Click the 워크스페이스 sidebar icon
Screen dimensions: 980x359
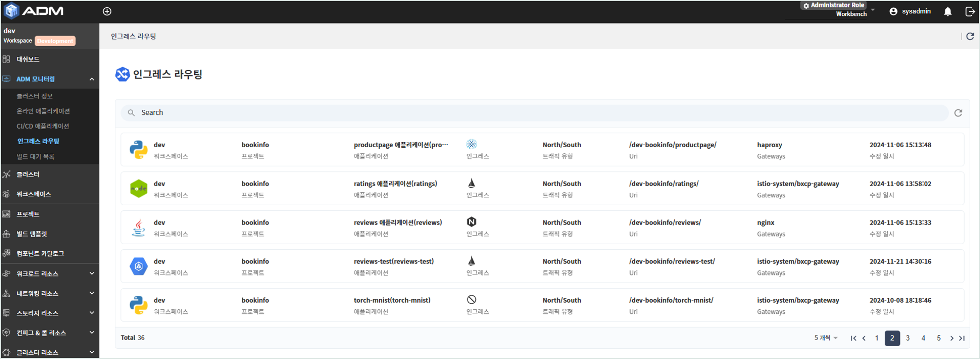tap(6, 194)
